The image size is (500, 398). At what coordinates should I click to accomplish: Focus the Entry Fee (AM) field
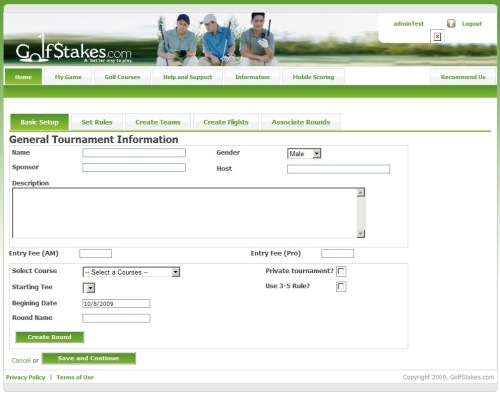[x=95, y=253]
